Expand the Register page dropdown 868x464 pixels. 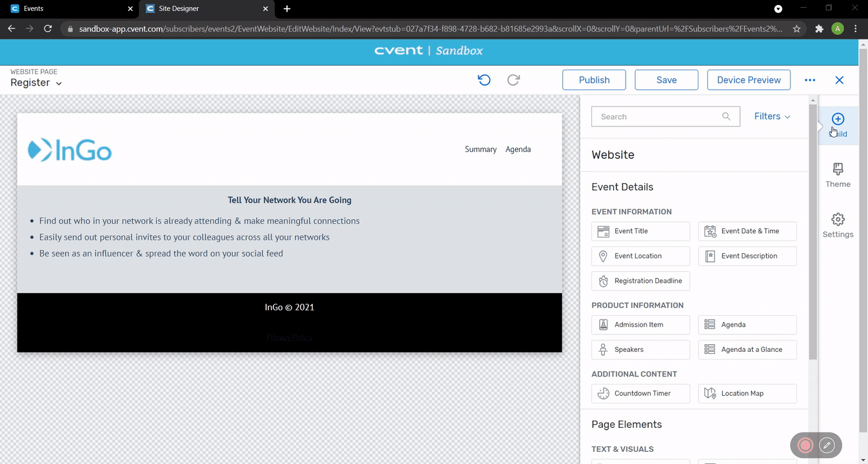click(x=36, y=83)
